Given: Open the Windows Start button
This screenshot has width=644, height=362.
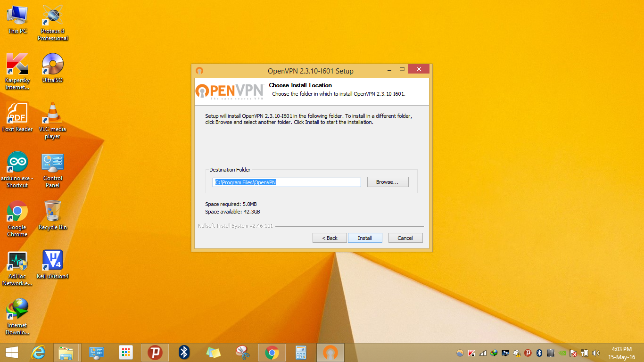Looking at the screenshot, I should click(12, 353).
